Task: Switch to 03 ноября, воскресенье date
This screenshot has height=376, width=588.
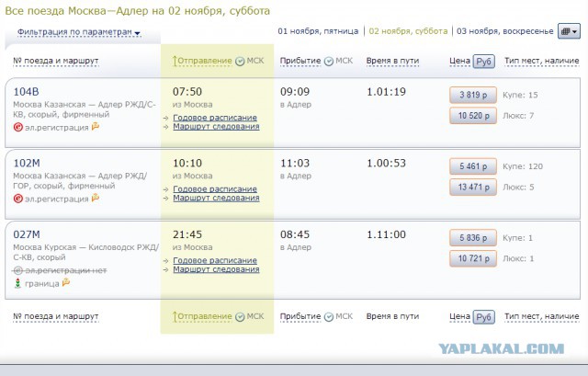Action: (x=504, y=31)
